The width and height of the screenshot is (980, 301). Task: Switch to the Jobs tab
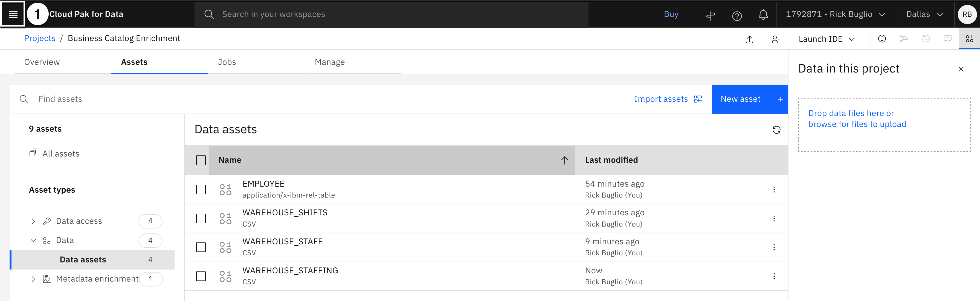[227, 62]
